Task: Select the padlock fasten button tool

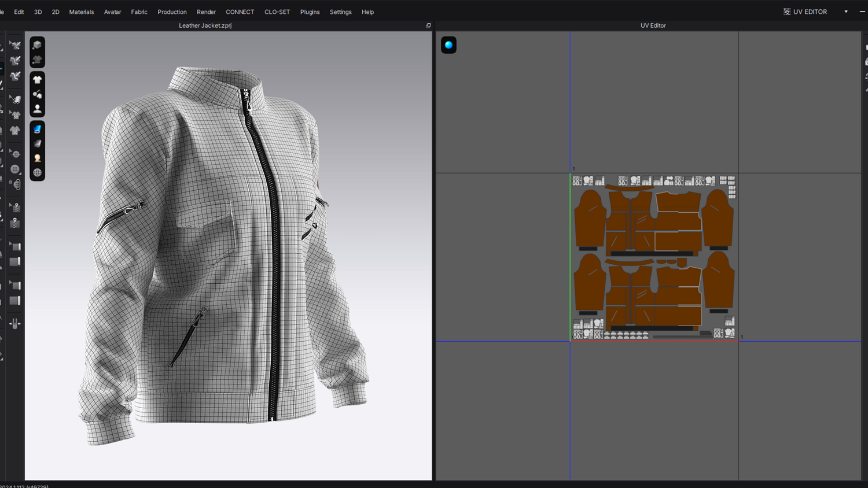Action: point(15,184)
